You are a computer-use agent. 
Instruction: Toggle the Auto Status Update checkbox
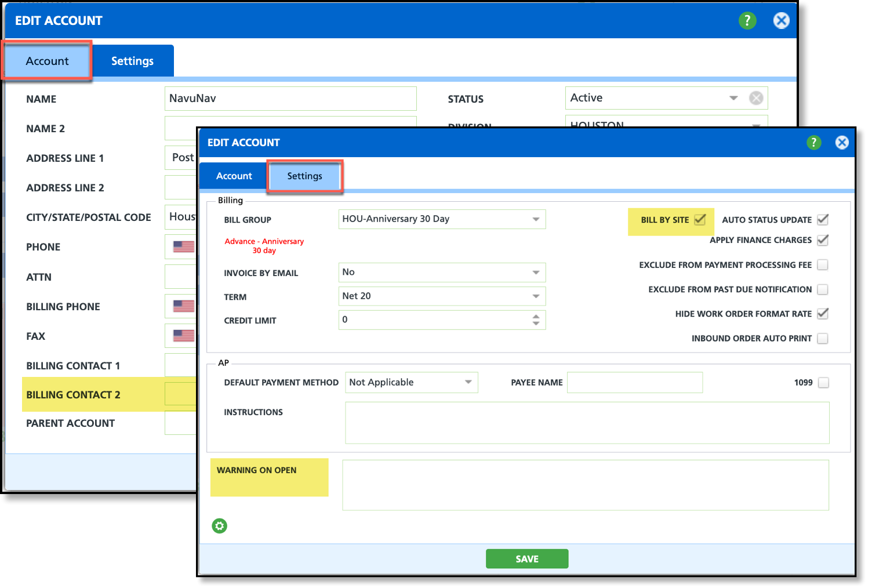coord(823,219)
